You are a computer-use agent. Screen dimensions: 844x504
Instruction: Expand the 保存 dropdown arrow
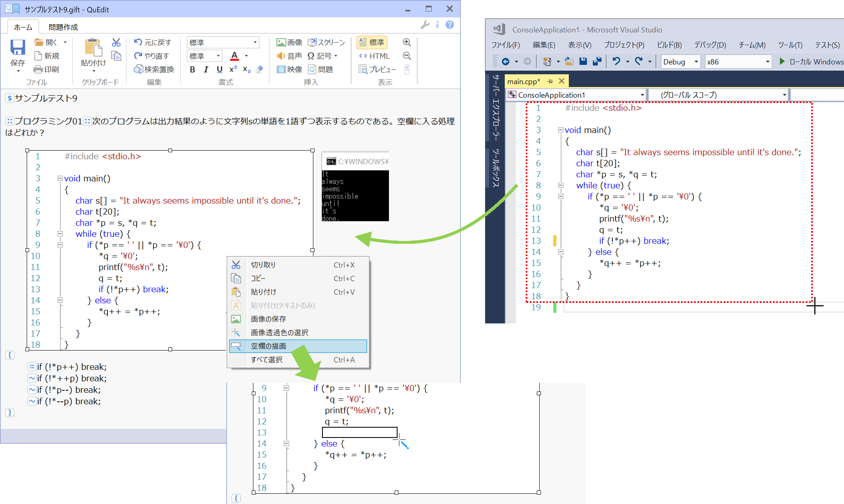18,71
